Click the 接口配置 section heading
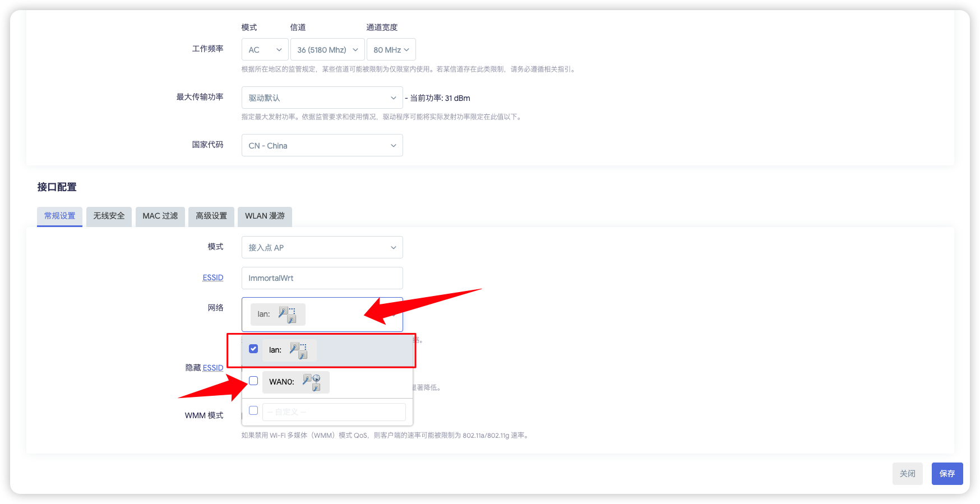The width and height of the screenshot is (980, 504). [x=57, y=187]
